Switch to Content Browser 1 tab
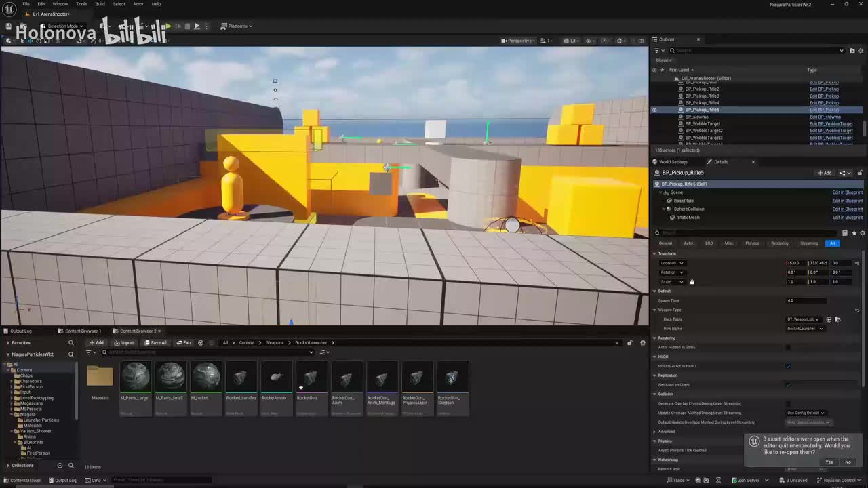 (x=80, y=331)
